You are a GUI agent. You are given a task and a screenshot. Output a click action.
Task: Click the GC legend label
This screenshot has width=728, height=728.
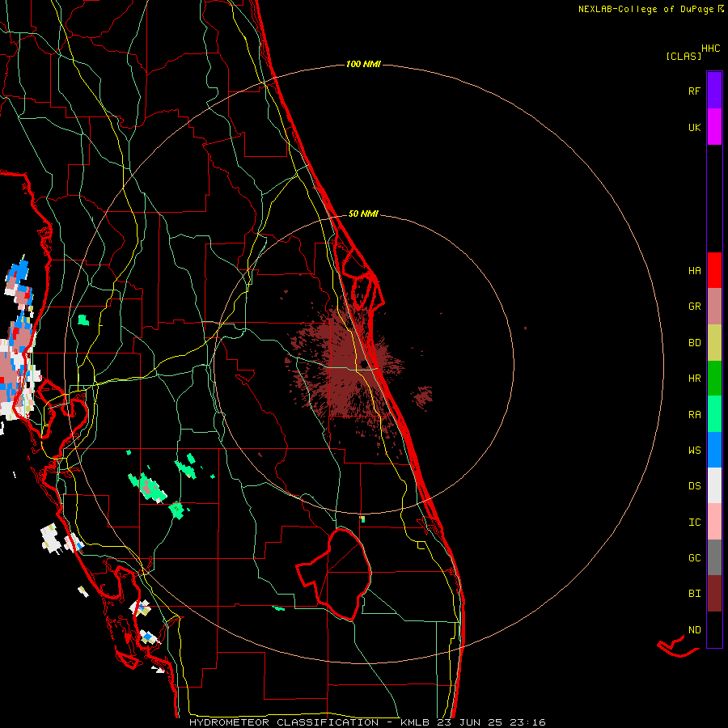click(x=694, y=557)
